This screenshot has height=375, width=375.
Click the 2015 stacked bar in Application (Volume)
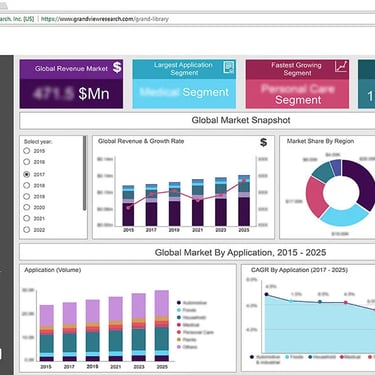[x=46, y=333]
